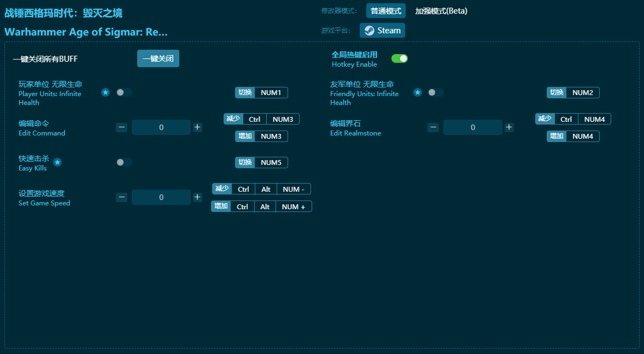Click the plus icon for Edit Command
The image size is (644, 354).
click(x=197, y=127)
